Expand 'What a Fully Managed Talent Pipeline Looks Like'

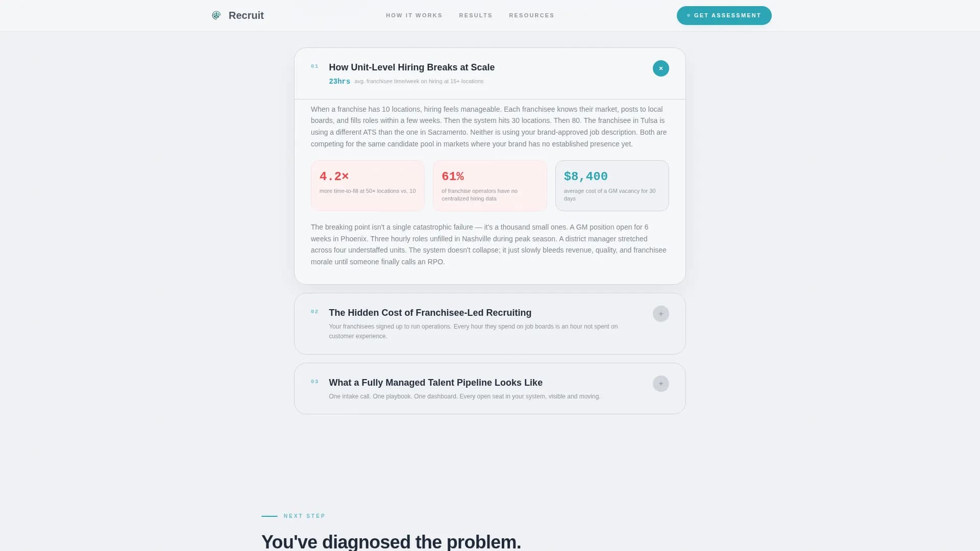pos(435,383)
